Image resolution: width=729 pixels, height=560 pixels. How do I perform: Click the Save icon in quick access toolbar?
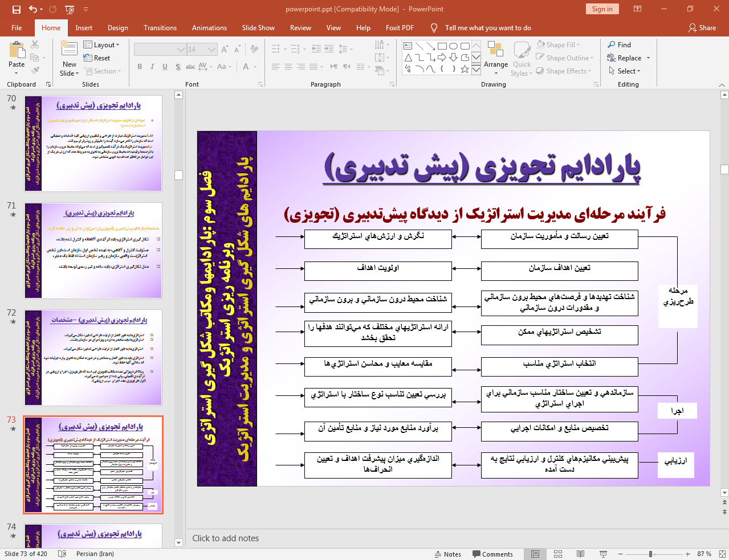point(16,9)
